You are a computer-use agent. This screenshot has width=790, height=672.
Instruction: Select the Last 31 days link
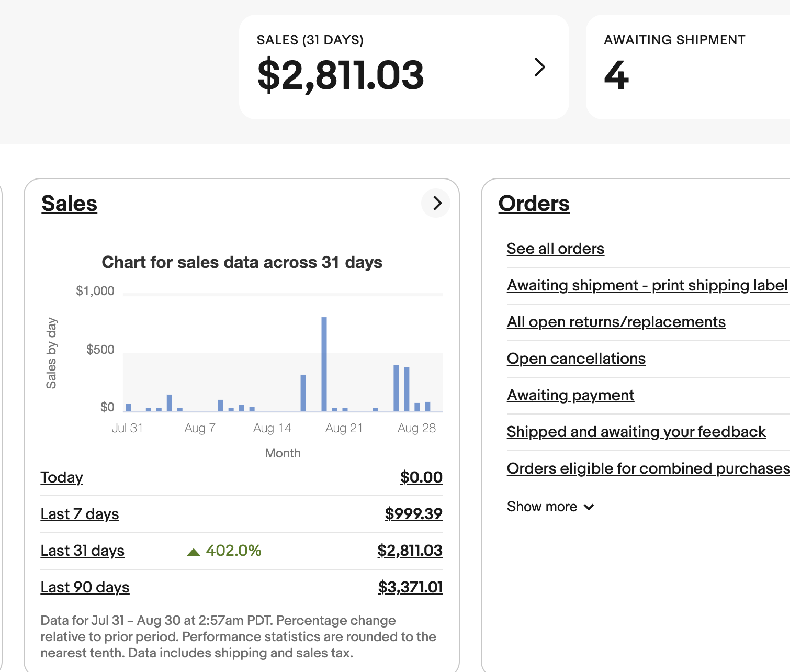[x=82, y=551]
